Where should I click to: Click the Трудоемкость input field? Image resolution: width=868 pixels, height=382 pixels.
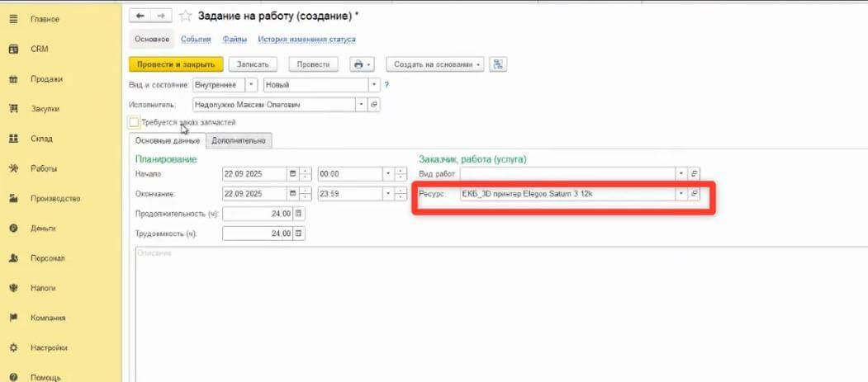point(258,233)
